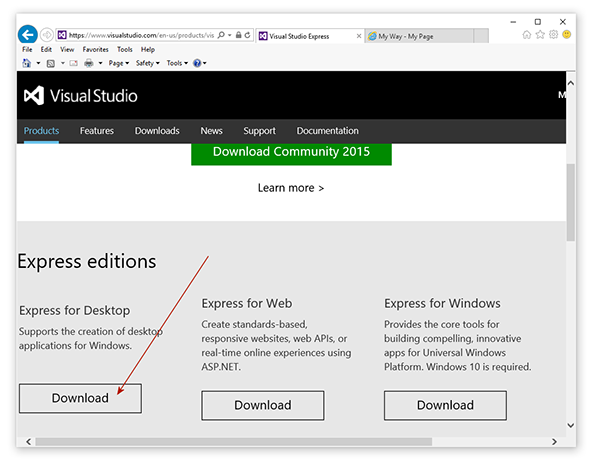Click the Express editions heading

pos(87,261)
